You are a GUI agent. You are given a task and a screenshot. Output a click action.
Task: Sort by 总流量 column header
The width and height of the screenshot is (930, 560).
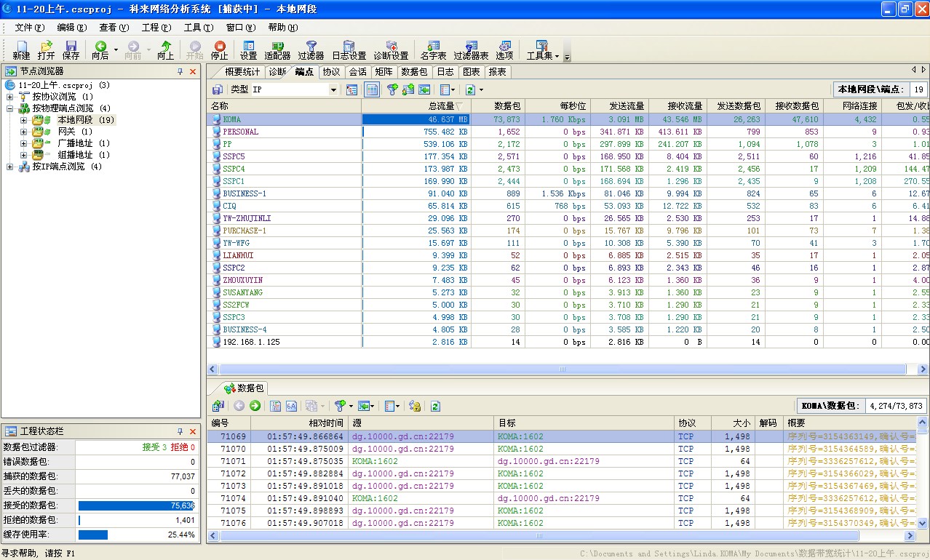442,106
